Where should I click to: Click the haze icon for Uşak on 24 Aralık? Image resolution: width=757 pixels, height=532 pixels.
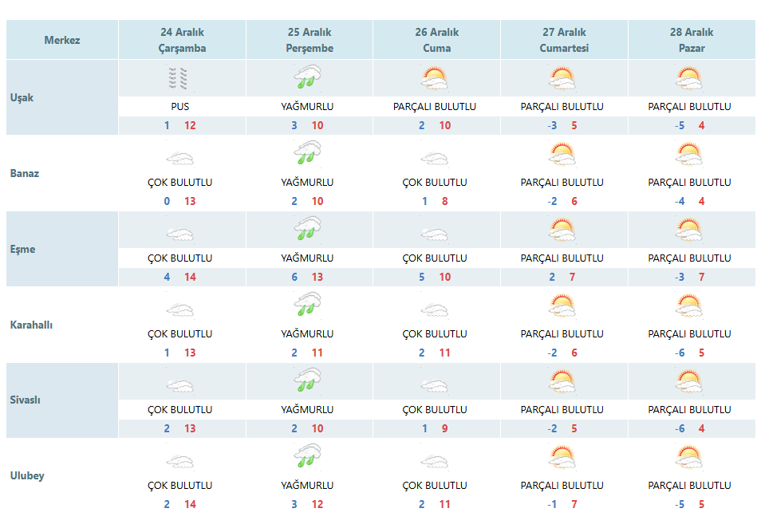178,79
